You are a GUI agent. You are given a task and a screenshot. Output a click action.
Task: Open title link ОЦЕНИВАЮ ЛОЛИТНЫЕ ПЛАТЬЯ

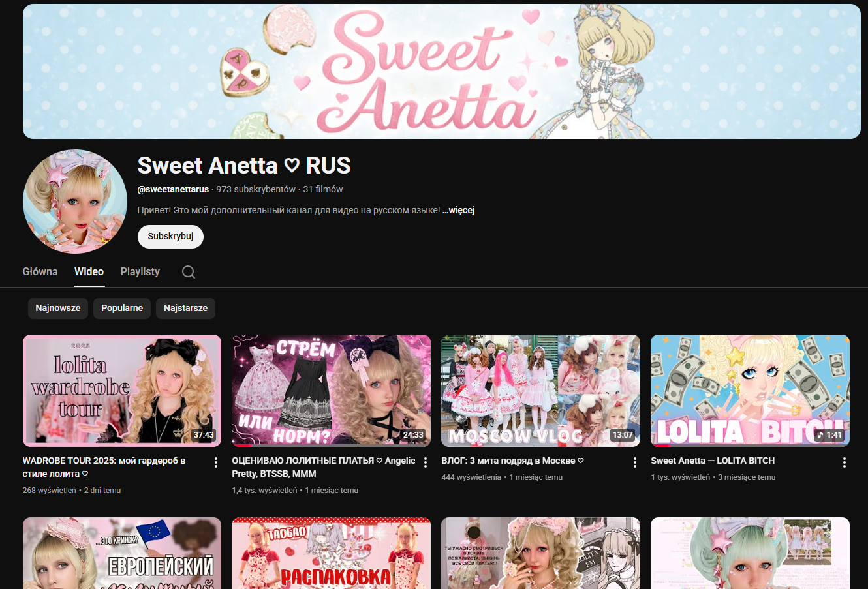coord(324,467)
